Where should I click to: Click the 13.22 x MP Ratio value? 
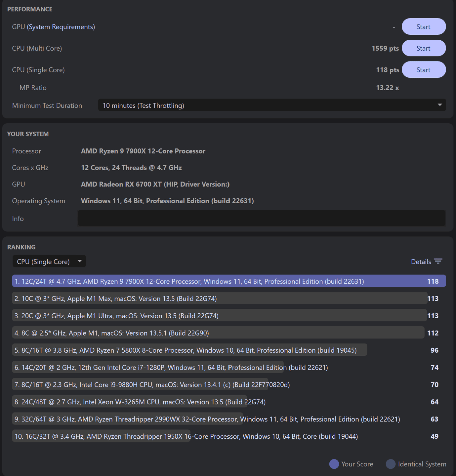tap(388, 88)
